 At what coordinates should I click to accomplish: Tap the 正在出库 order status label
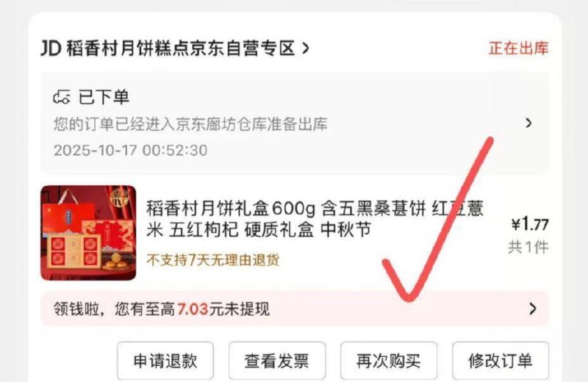tap(518, 48)
